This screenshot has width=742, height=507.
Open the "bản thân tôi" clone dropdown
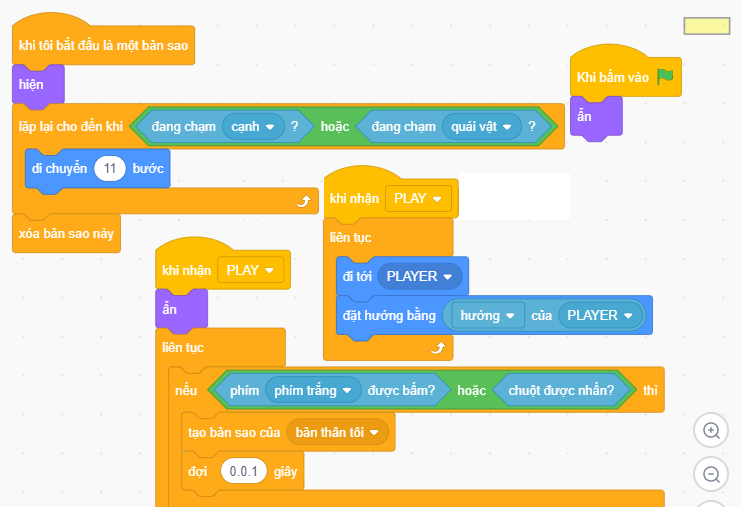pyautogui.click(x=337, y=432)
